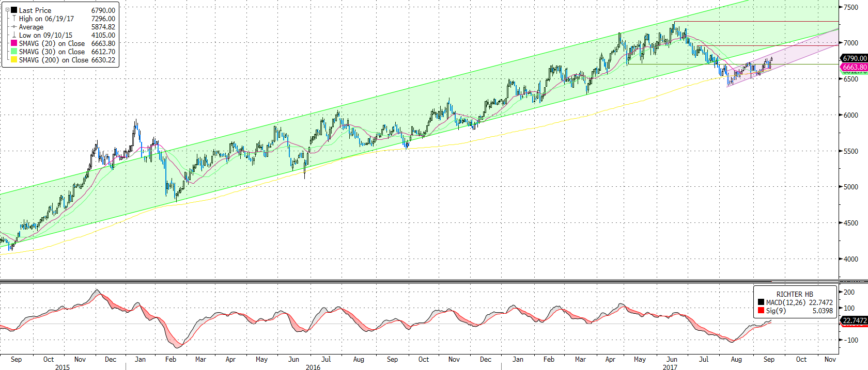This screenshot has width=868, height=370.
Task: Click the green SMAVG (30) color swatch
Action: pos(14,52)
